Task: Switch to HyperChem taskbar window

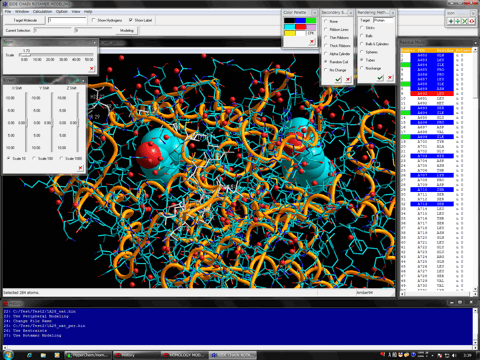Action: point(87,355)
